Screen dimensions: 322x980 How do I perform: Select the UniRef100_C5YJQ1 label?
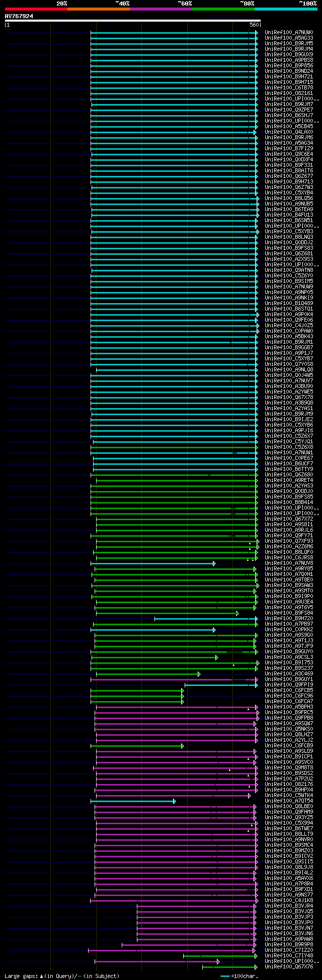pyautogui.click(x=289, y=441)
